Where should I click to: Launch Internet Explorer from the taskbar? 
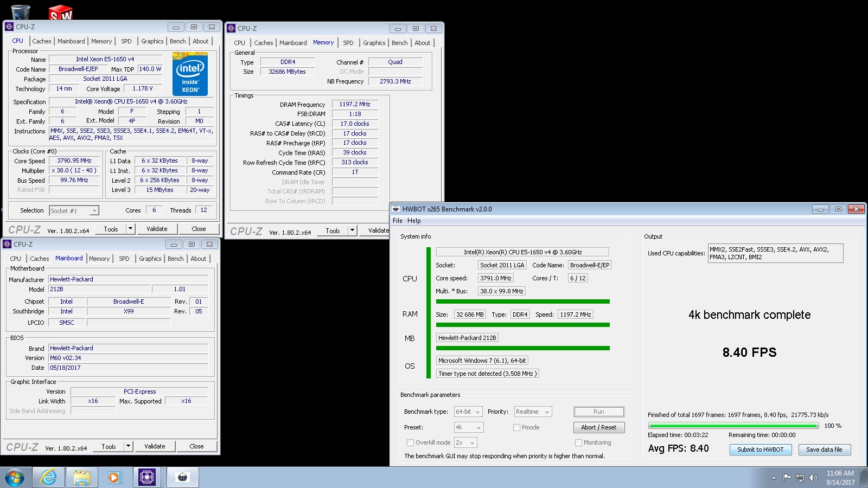point(49,478)
